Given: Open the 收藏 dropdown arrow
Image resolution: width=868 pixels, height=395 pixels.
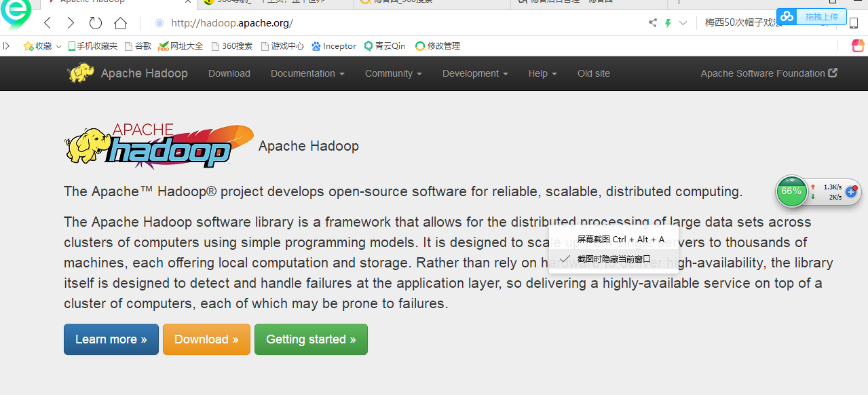Looking at the screenshot, I should click(58, 47).
